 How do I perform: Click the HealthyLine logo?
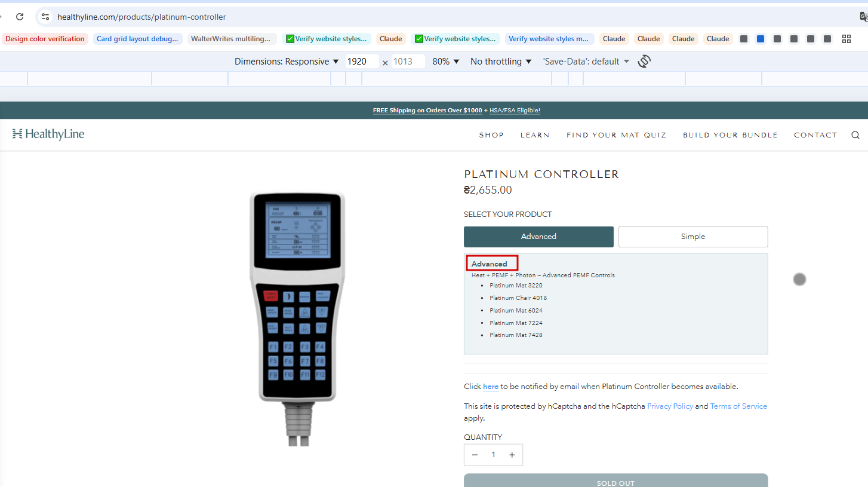click(48, 134)
